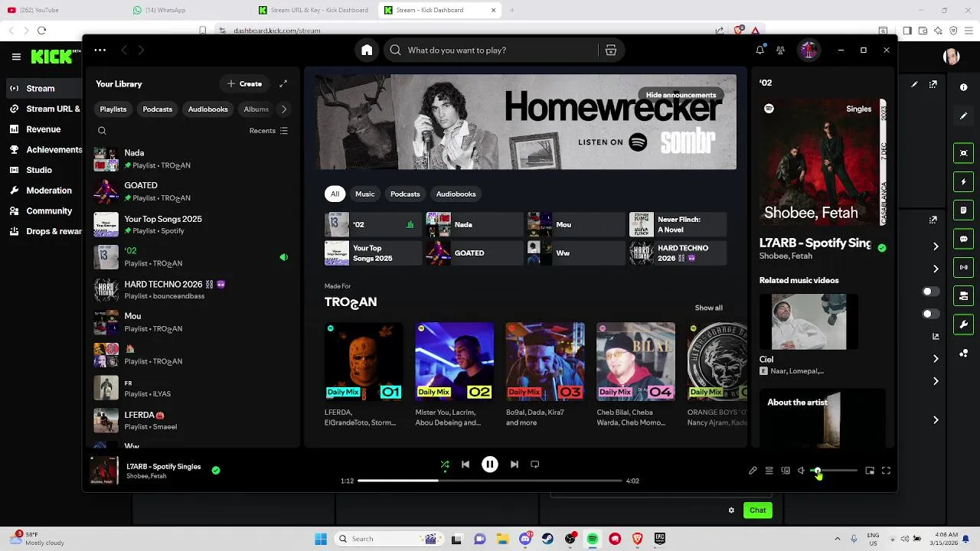Mute Spotify volume speaker icon
This screenshot has width=980, height=551.
pyautogui.click(x=802, y=471)
